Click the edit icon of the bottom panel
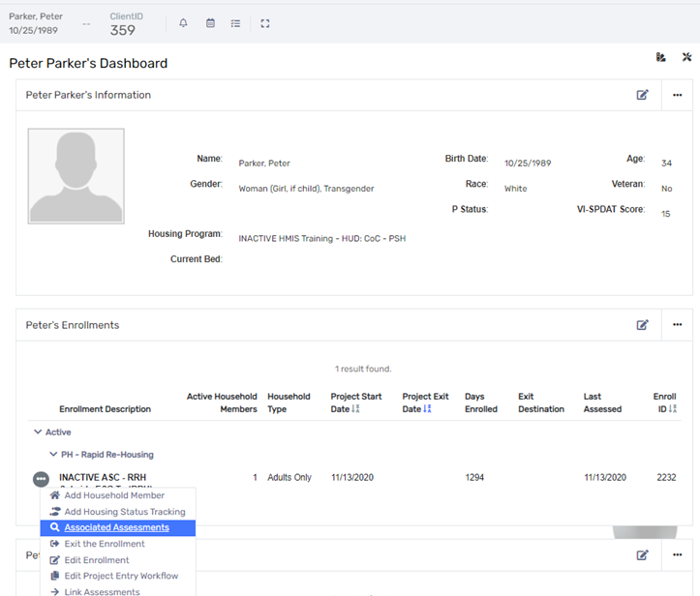This screenshot has width=700, height=596. (x=643, y=555)
